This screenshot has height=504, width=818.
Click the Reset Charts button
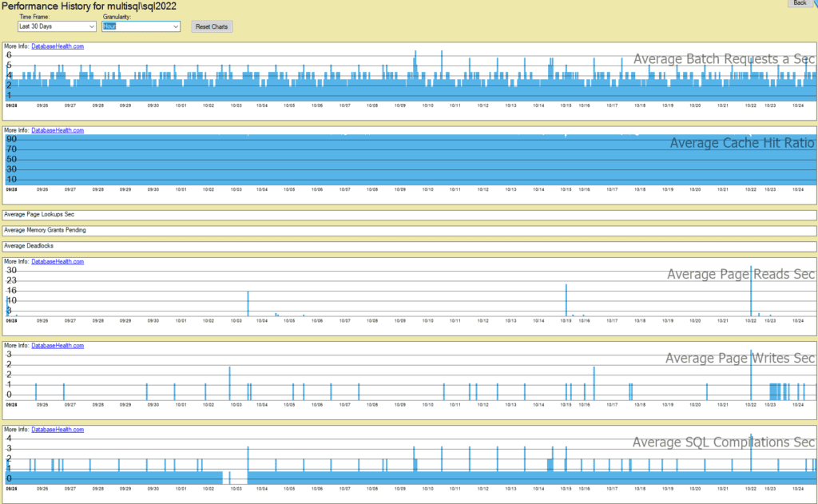coord(212,26)
